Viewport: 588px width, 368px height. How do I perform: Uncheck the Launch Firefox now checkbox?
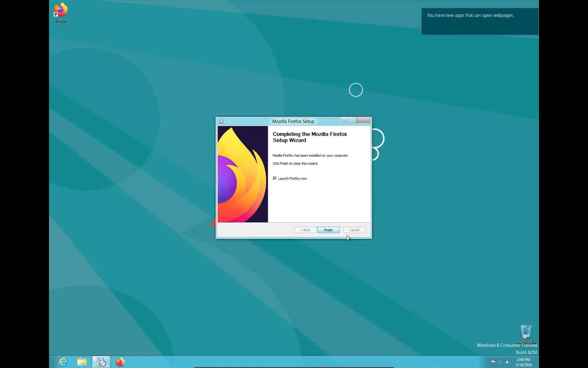275,178
